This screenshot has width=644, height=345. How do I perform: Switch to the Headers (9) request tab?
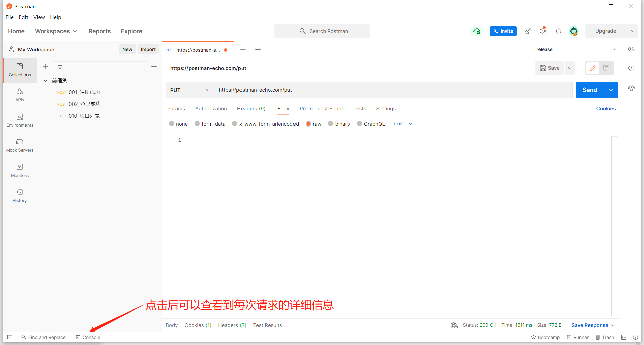[x=251, y=109]
